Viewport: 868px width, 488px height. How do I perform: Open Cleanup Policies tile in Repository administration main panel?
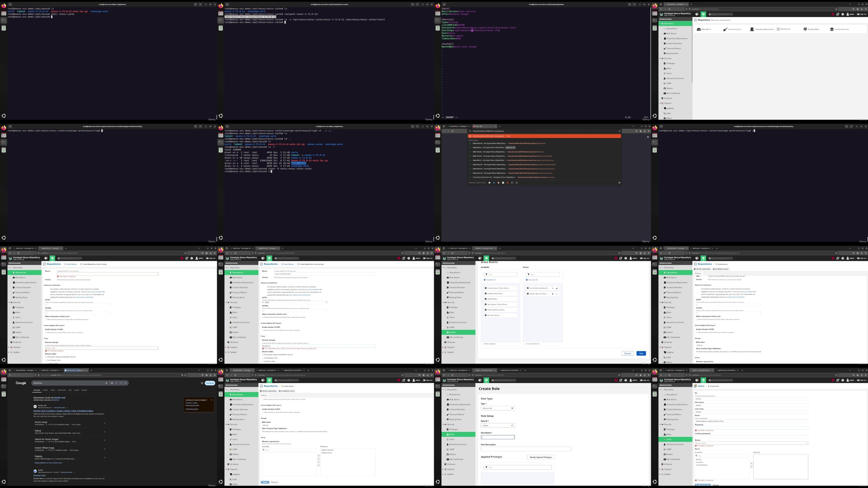click(x=732, y=29)
